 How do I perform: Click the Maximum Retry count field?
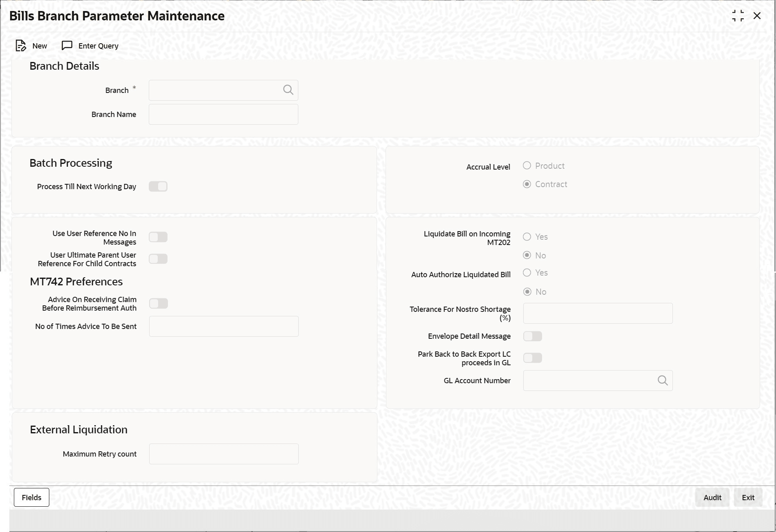[224, 454]
